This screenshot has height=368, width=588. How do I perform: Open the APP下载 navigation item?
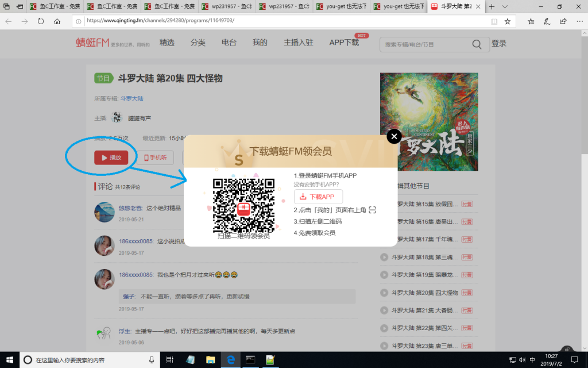pos(345,43)
